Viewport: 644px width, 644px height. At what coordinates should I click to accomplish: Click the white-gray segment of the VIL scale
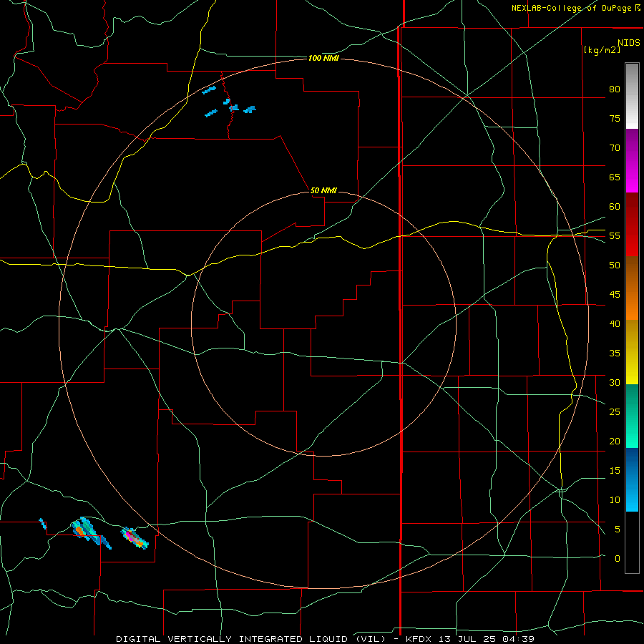[632, 96]
